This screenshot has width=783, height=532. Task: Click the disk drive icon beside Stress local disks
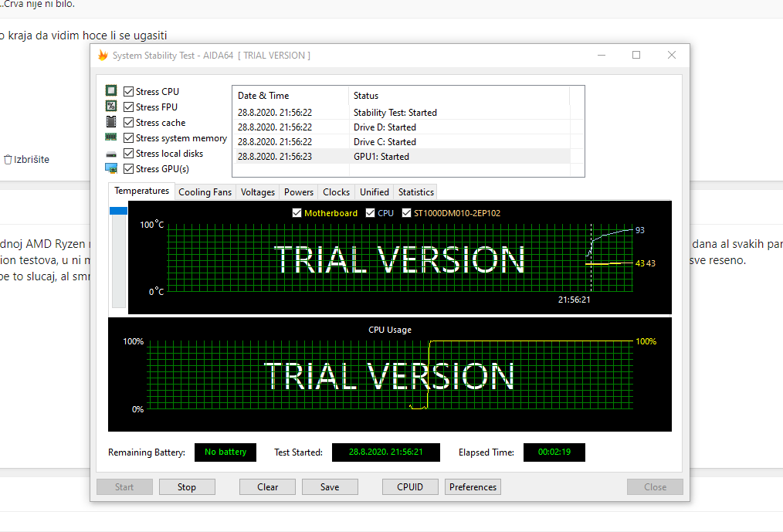(x=111, y=154)
